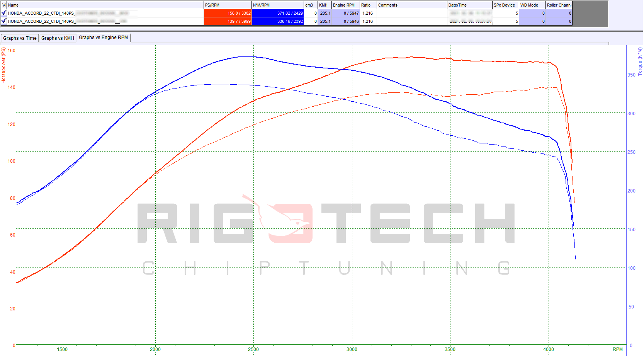644x356 pixels.
Task: Click the WD Mode value 0 in the 139.7 PS row
Action: click(x=532, y=21)
